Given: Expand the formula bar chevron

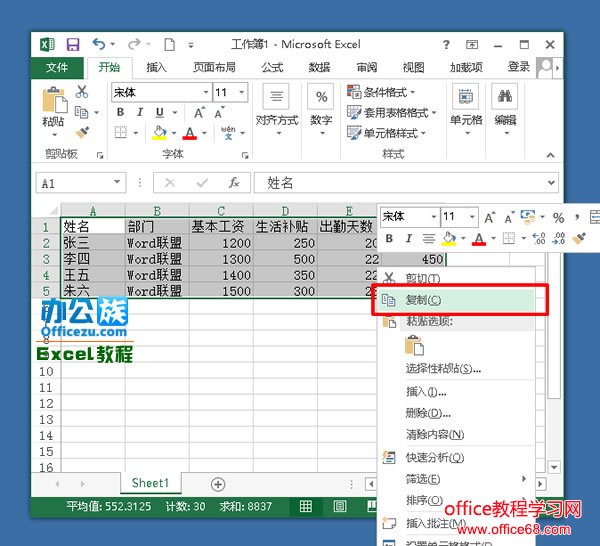Looking at the screenshot, I should (551, 183).
